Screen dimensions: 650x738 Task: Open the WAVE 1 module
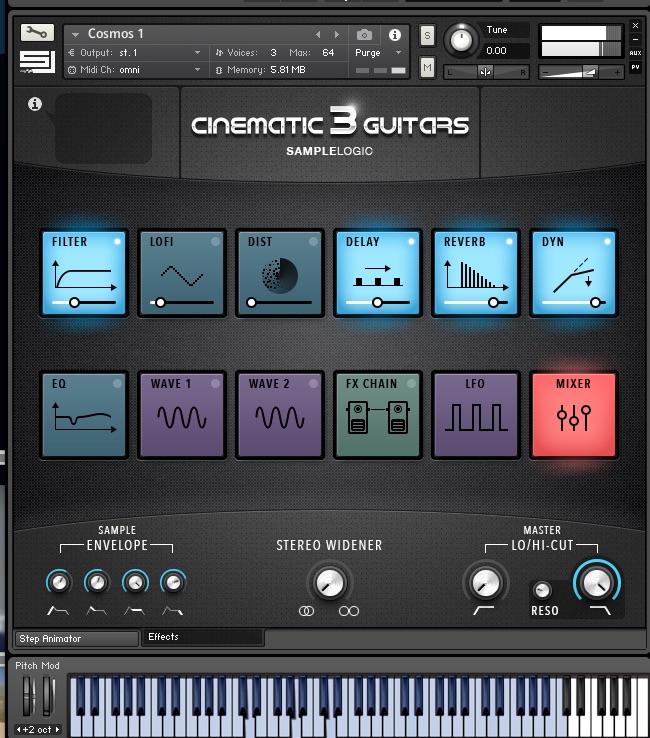182,413
